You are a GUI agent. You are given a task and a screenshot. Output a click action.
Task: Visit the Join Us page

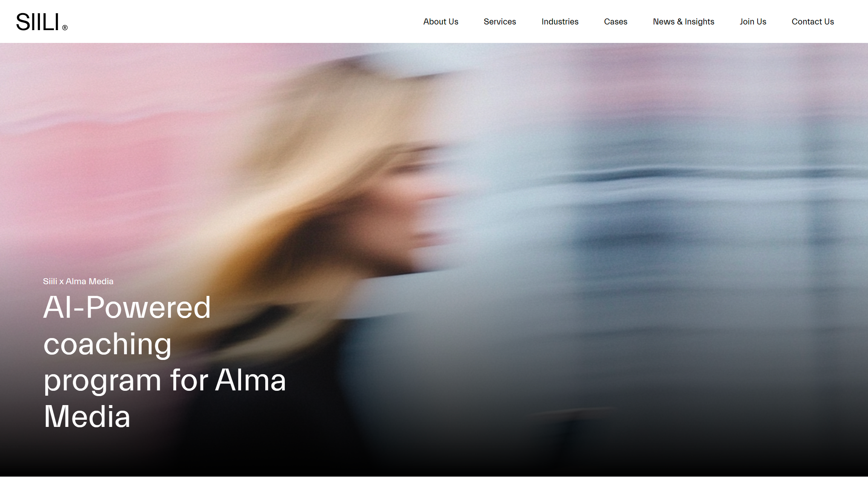[753, 22]
